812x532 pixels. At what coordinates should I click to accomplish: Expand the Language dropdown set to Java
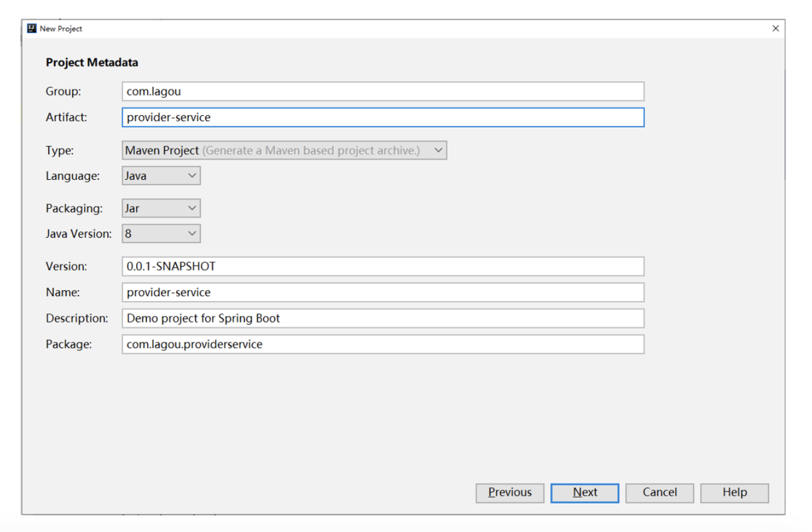pos(161,176)
